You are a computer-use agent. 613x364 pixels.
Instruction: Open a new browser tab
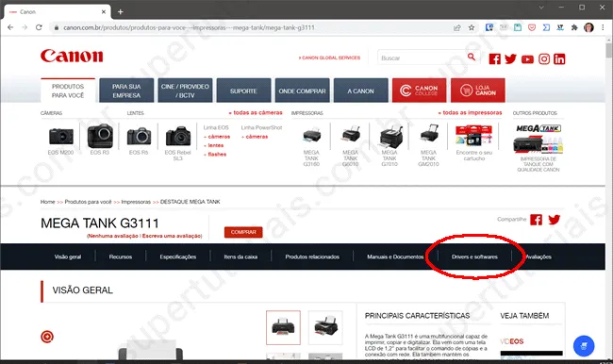click(121, 11)
